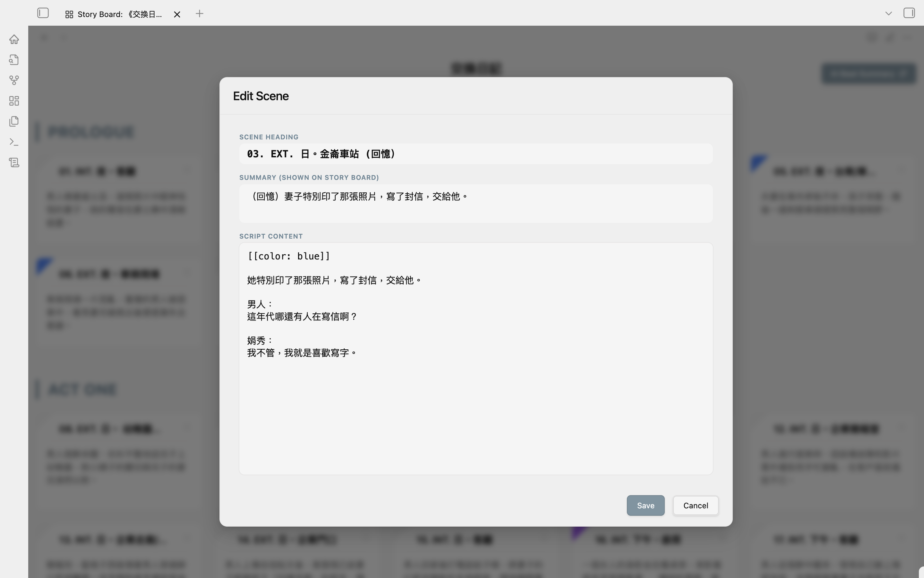The width and height of the screenshot is (924, 578).
Task: Open the script scroll icon in sidebar
Action: click(14, 162)
